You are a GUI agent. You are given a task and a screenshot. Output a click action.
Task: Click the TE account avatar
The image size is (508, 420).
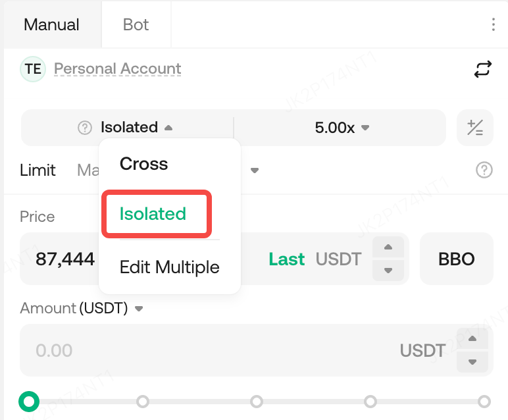[33, 69]
